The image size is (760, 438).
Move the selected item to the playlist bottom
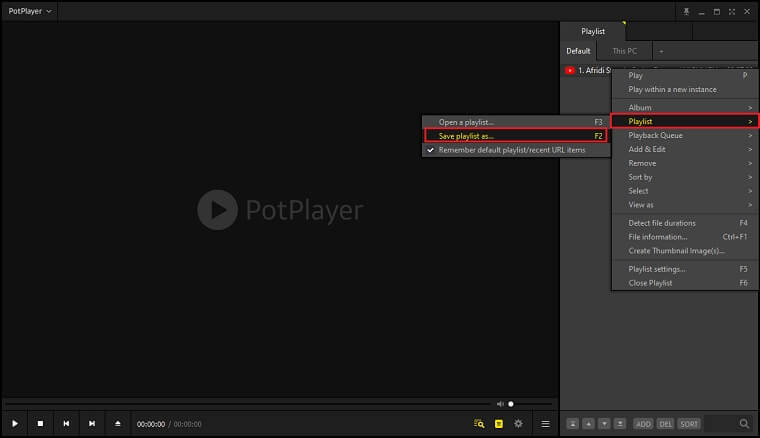[x=620, y=424]
